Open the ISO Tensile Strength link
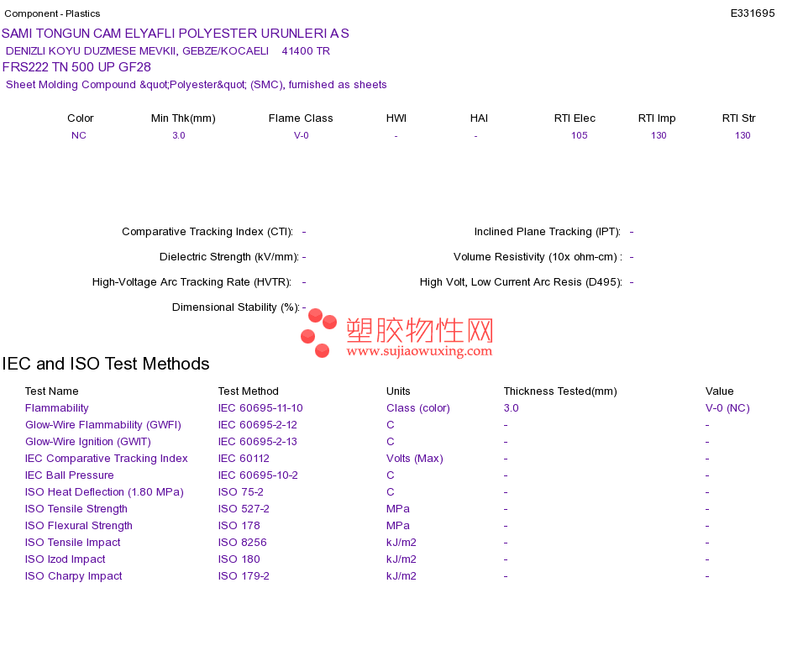The image size is (798, 672). pos(76,509)
